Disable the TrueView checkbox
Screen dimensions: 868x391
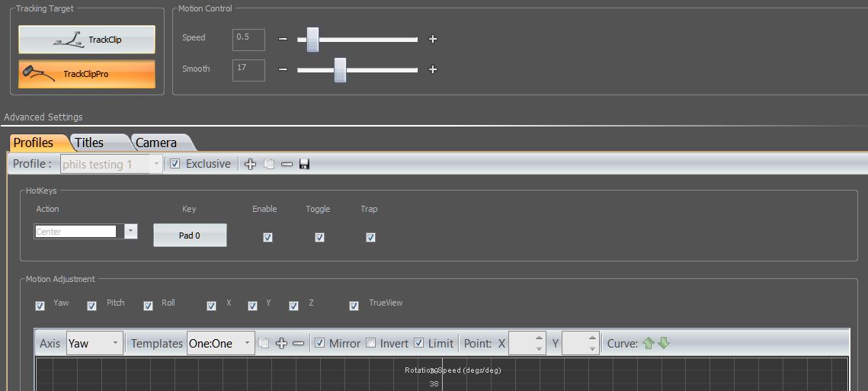pyautogui.click(x=354, y=306)
